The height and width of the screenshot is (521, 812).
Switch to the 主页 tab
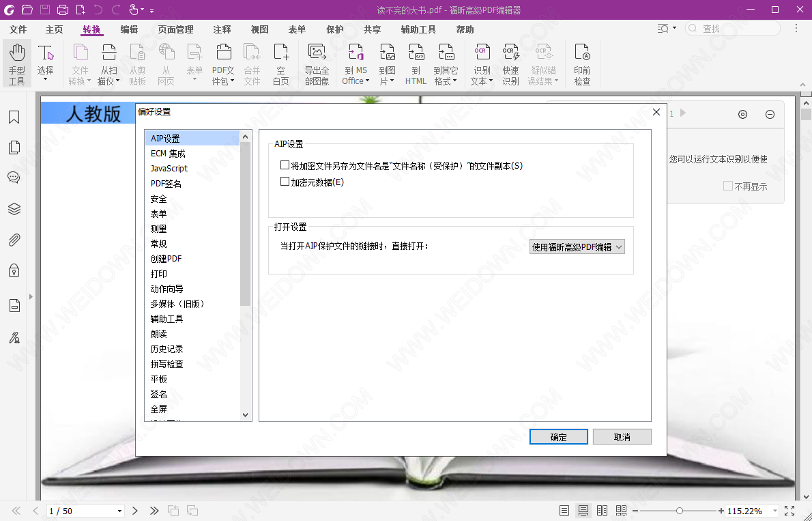55,29
